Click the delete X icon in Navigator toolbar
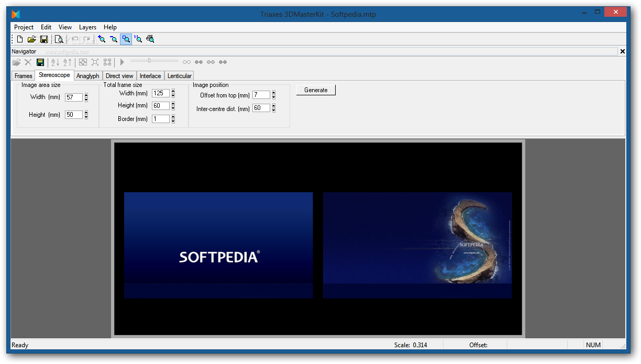Image resolution: width=641 pixels, height=364 pixels. point(28,62)
